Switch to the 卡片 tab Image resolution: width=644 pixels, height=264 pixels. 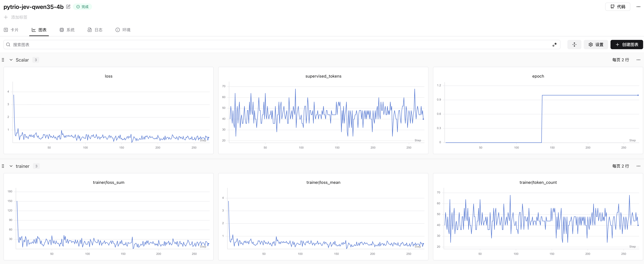(x=11, y=30)
